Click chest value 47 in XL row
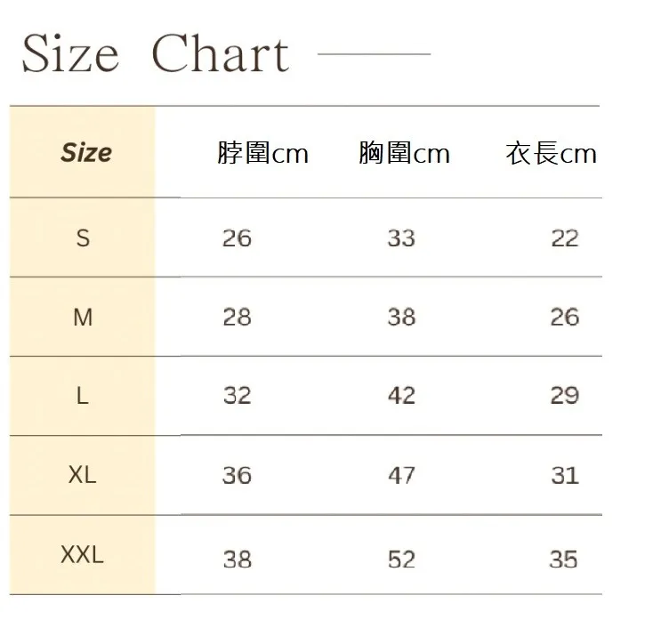This screenshot has height=644, width=669. coord(401,475)
